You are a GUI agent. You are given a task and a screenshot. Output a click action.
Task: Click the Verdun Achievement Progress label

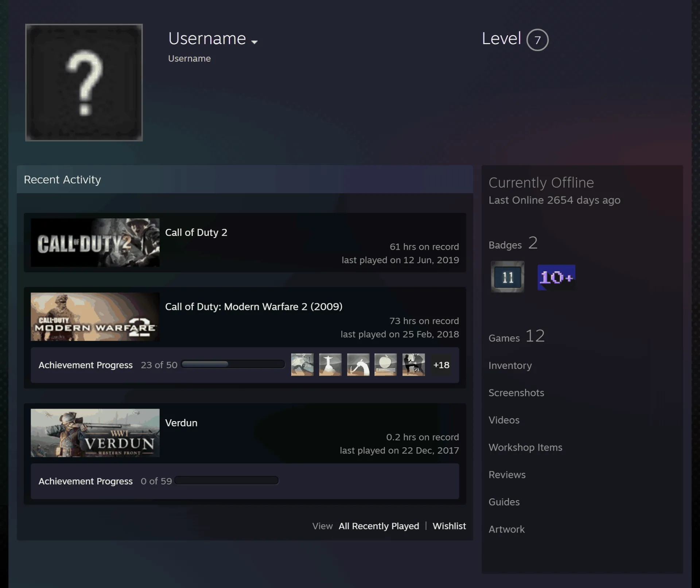(x=86, y=481)
